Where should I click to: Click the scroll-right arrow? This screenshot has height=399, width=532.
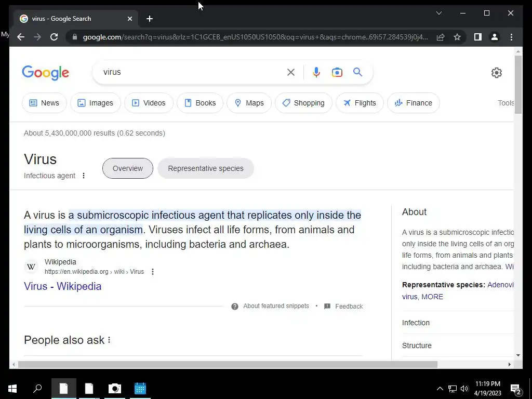(509, 364)
